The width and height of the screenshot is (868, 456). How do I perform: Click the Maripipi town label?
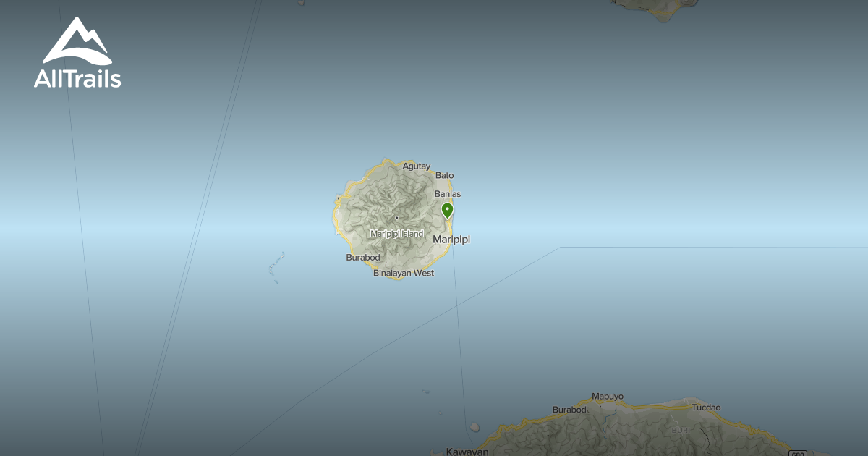[x=451, y=240]
